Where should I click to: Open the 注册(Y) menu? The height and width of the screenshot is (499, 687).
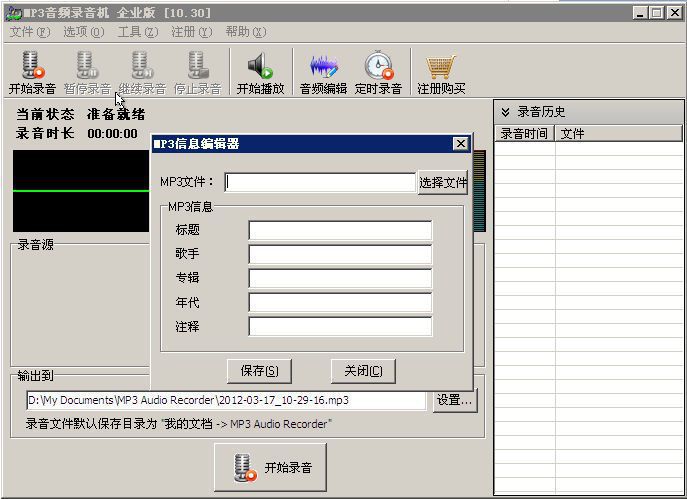click(x=191, y=32)
